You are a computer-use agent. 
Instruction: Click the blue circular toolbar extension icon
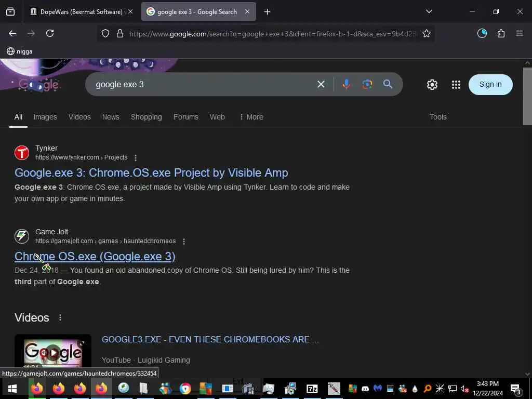(x=482, y=33)
